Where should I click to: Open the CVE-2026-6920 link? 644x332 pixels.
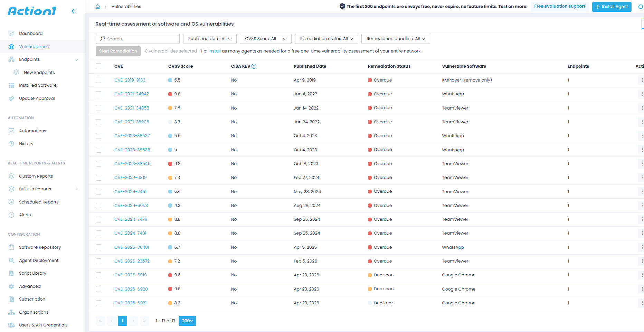131,289
